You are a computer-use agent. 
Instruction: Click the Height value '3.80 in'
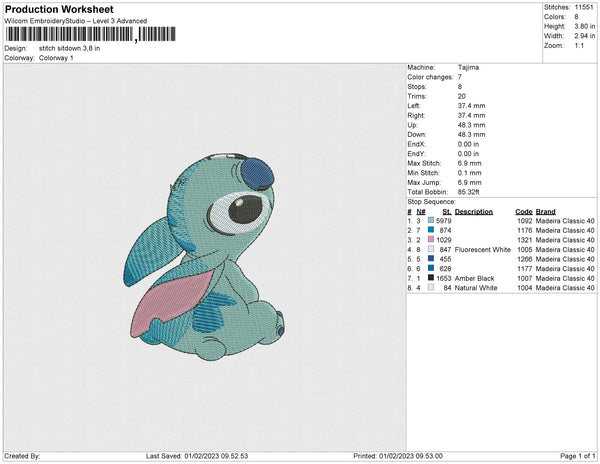tap(585, 26)
